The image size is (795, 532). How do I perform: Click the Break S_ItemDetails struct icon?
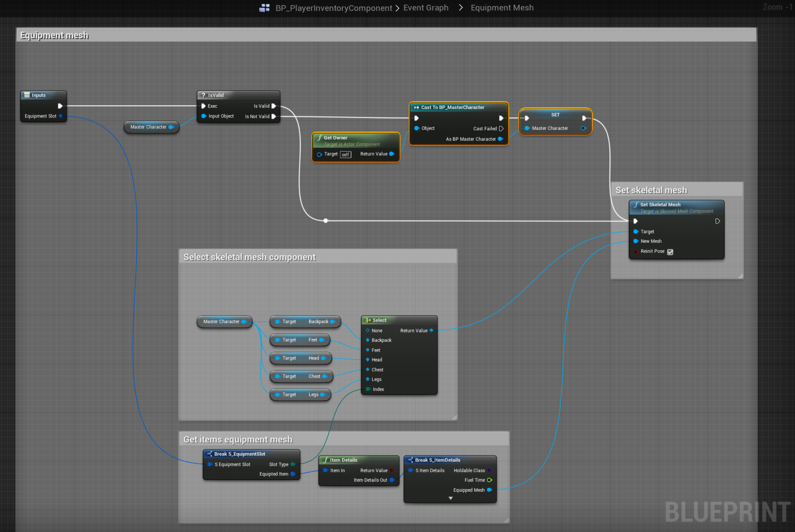410,460
